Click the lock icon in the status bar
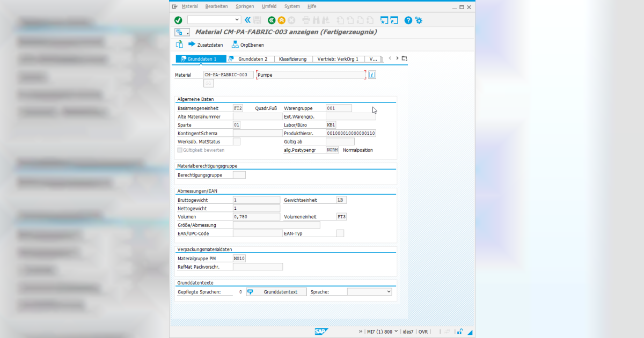The image size is (644, 338). (x=459, y=332)
